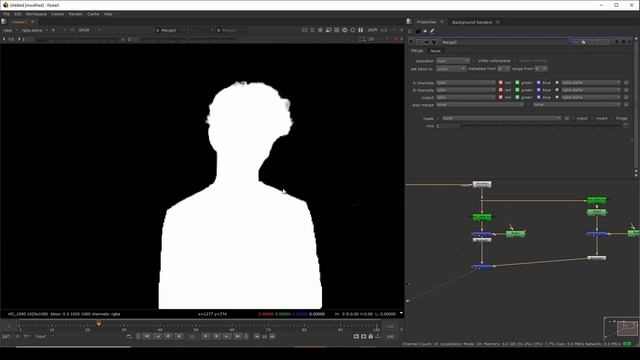The image size is (640, 360).
Task: Open the range from dropdown
Action: coord(541,69)
